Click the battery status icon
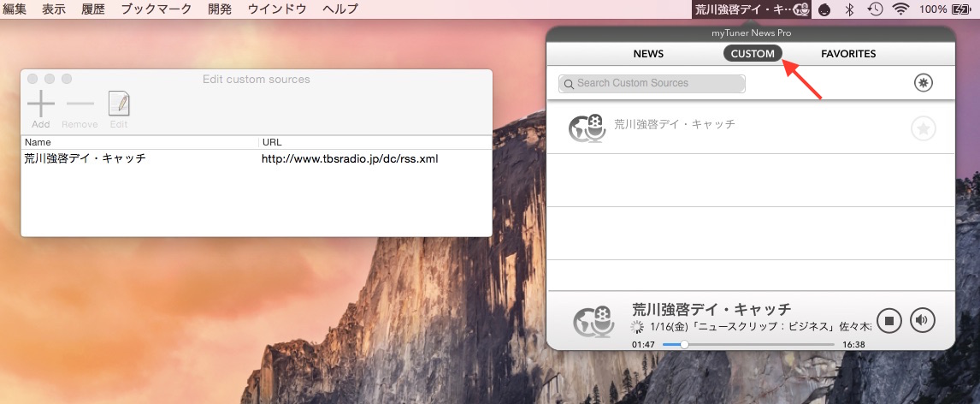The image size is (980, 404). coord(959,9)
